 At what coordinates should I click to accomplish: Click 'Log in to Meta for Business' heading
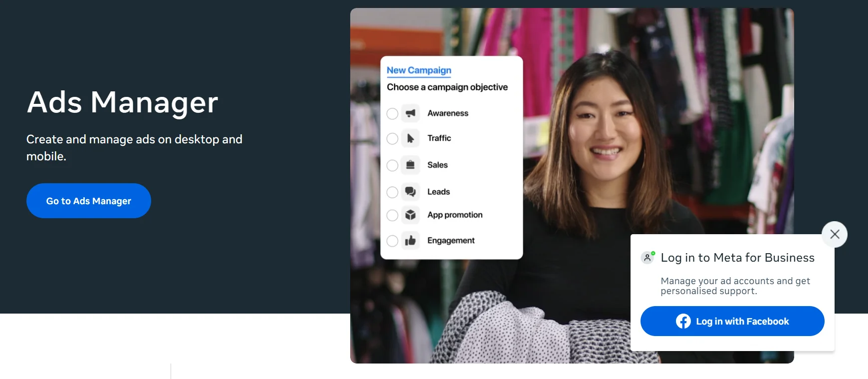[738, 258]
